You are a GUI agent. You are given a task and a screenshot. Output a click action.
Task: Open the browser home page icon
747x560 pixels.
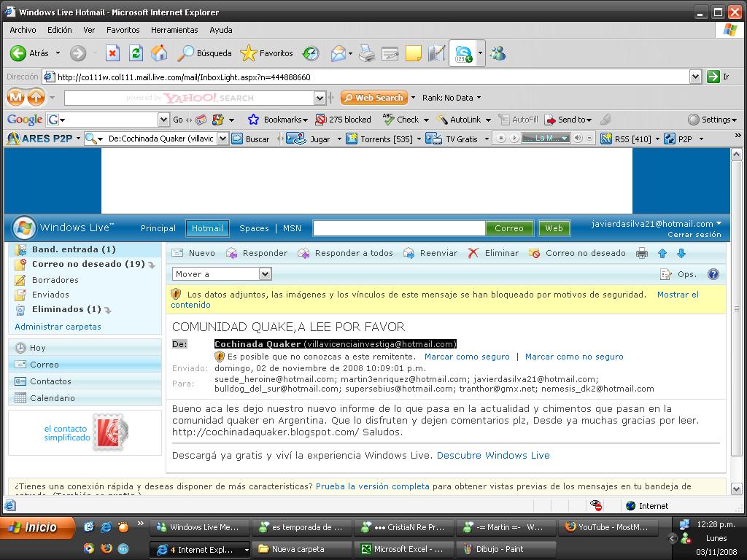[159, 53]
